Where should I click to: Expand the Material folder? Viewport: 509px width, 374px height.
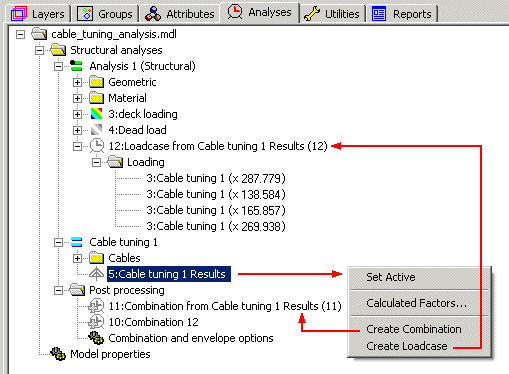pyautogui.click(x=77, y=98)
